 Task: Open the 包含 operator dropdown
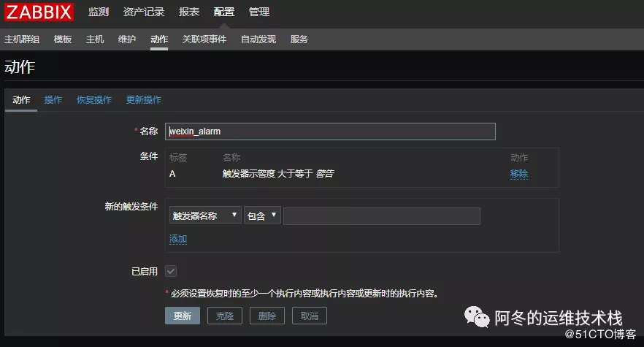tap(262, 216)
